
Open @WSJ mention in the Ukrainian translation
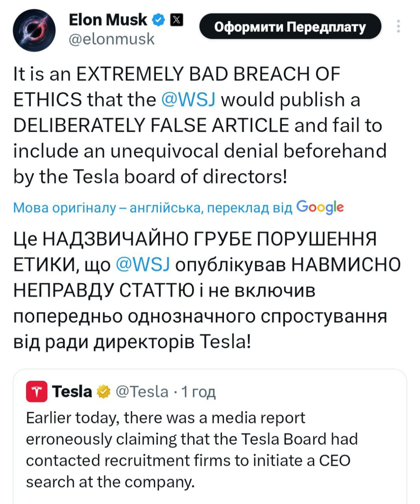[x=143, y=265]
